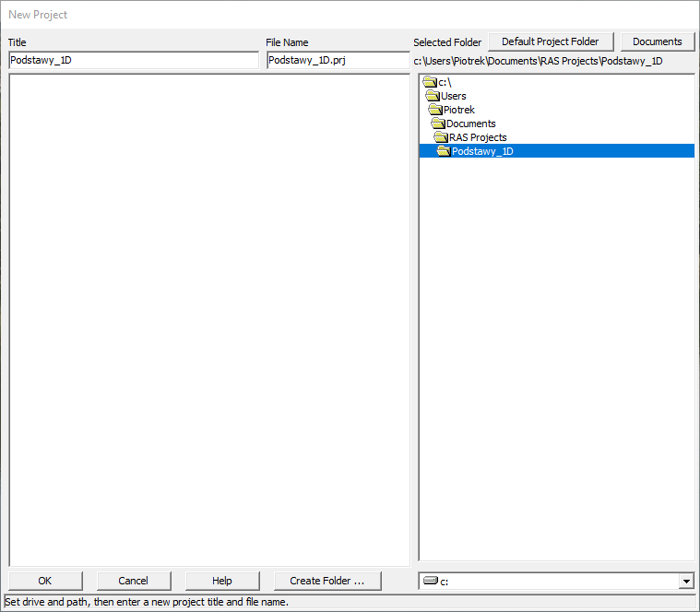Viewport: 700px width, 612px height.
Task: Focus the File Name input box
Action: 338,61
